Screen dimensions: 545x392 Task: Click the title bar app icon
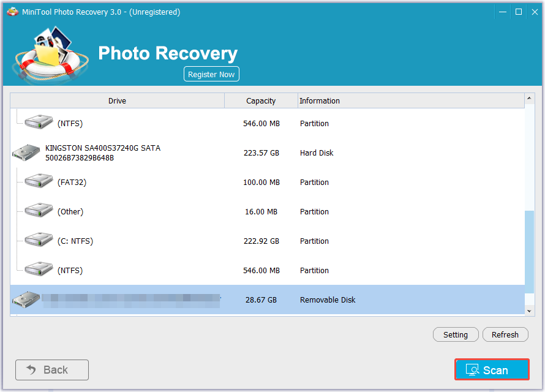12,12
